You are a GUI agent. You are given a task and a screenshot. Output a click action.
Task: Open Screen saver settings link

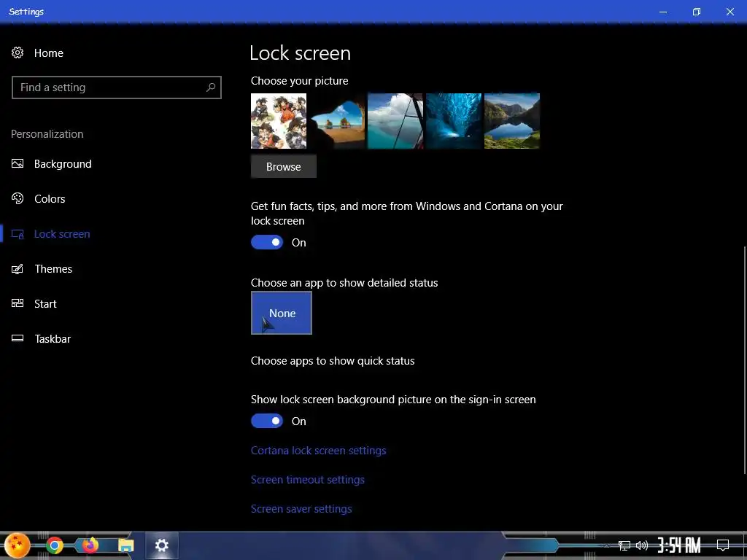[x=301, y=508]
